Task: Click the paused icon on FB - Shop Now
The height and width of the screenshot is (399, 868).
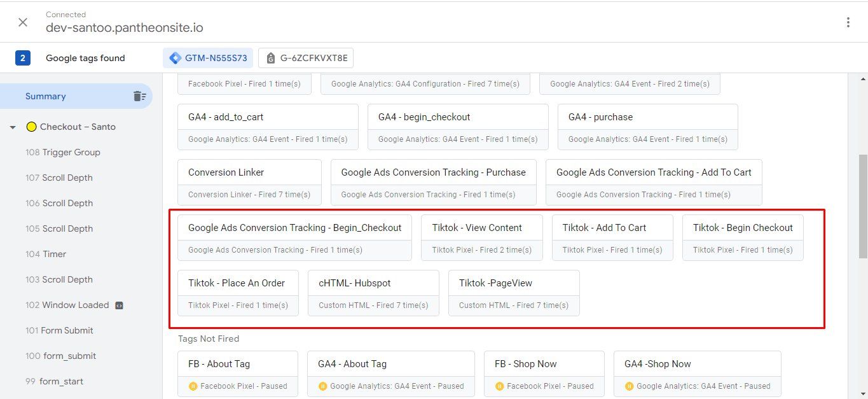Action: (499, 386)
